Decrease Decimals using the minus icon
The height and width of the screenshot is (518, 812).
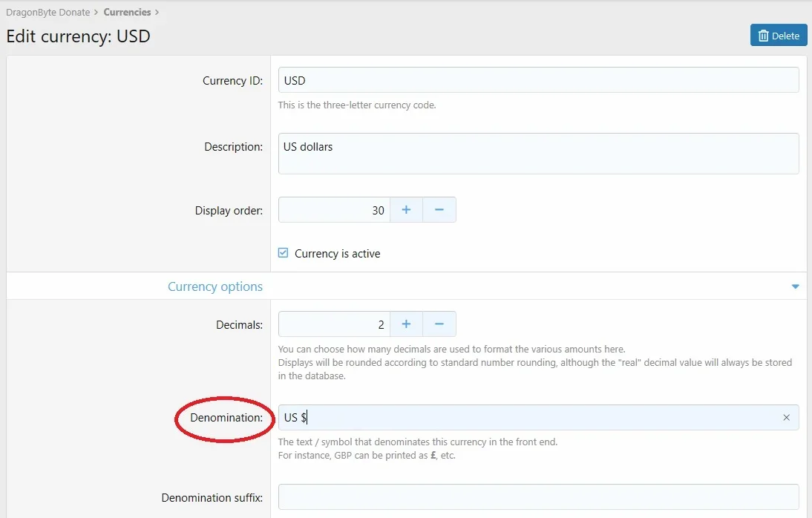point(439,324)
